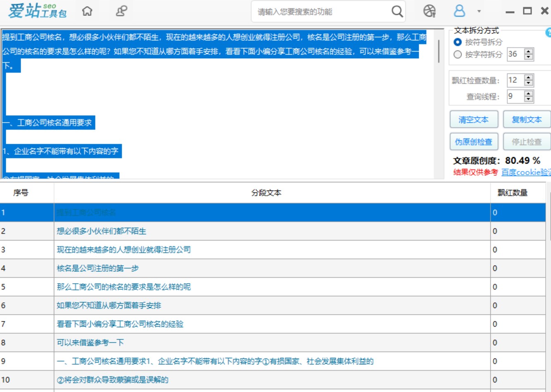The height and width of the screenshot is (392, 551).
Task: Increase the 查询线程 thread count
Action: click(529, 93)
